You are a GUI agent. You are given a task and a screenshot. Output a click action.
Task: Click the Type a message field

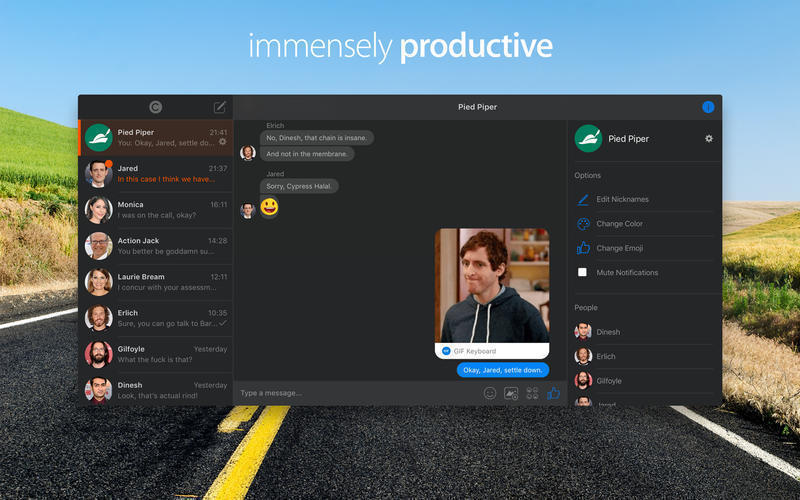pos(357,393)
